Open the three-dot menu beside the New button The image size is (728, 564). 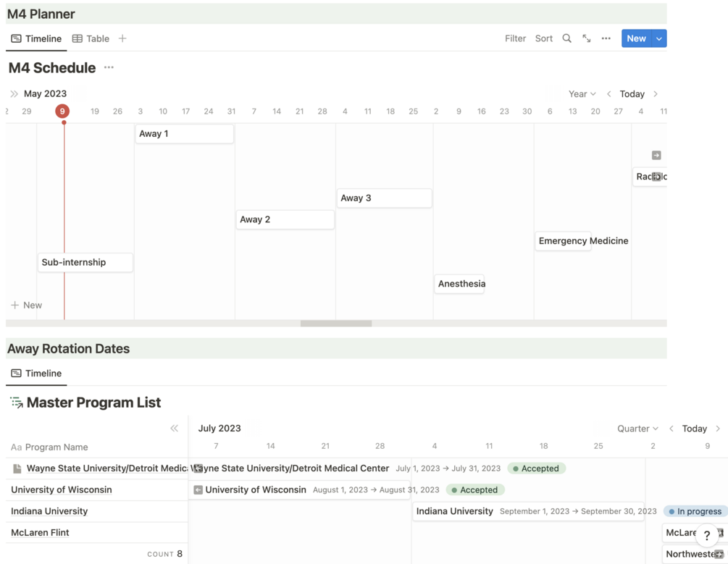[x=606, y=38]
